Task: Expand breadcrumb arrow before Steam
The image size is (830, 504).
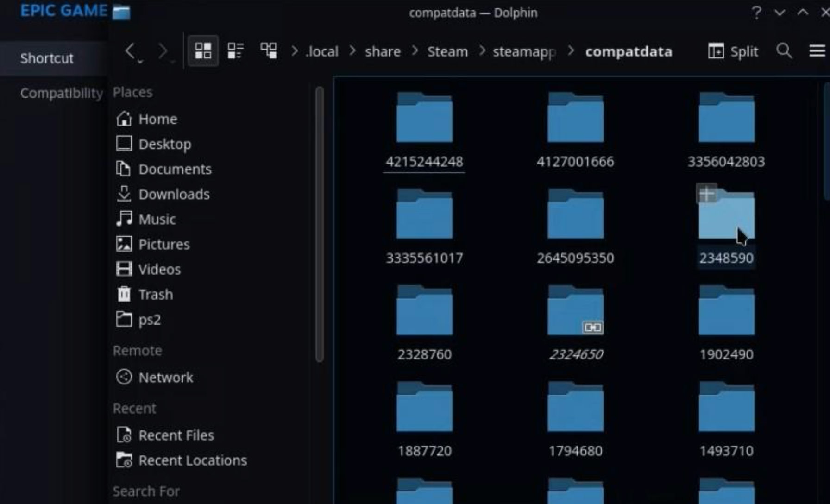Action: coord(415,51)
